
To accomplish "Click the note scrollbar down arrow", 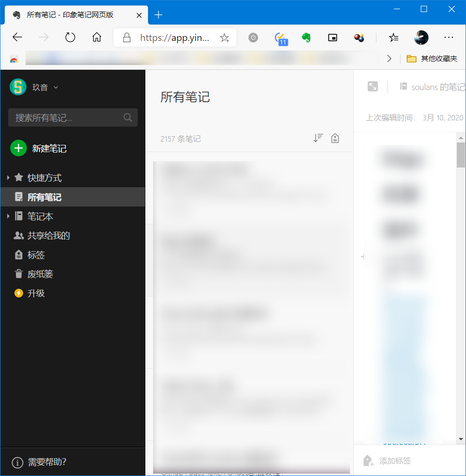I will 461,439.
